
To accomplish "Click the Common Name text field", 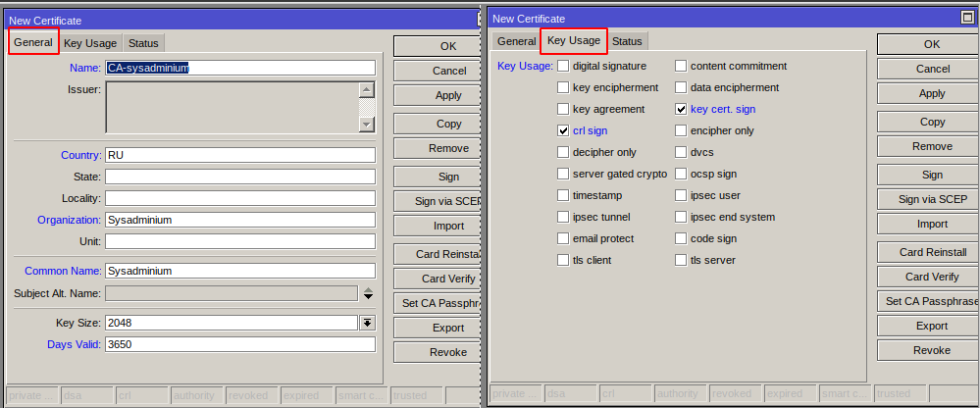I will tap(240, 271).
